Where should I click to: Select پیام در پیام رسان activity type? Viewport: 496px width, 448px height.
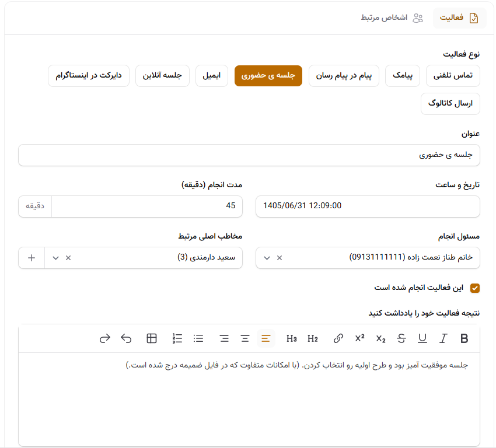(344, 76)
